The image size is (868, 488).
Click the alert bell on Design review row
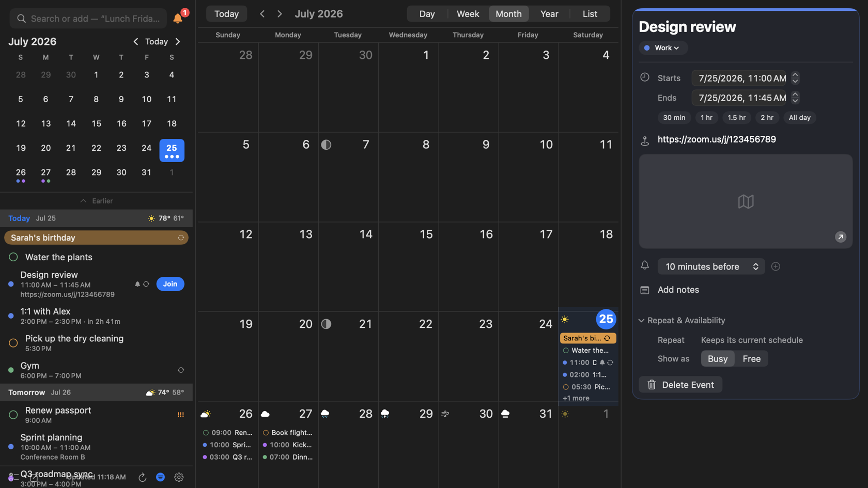coord(137,284)
